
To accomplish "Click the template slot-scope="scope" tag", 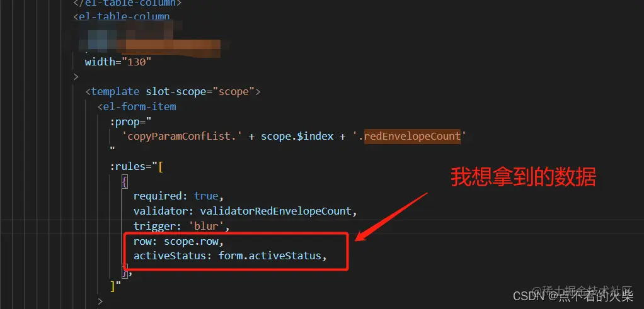I will tap(173, 91).
